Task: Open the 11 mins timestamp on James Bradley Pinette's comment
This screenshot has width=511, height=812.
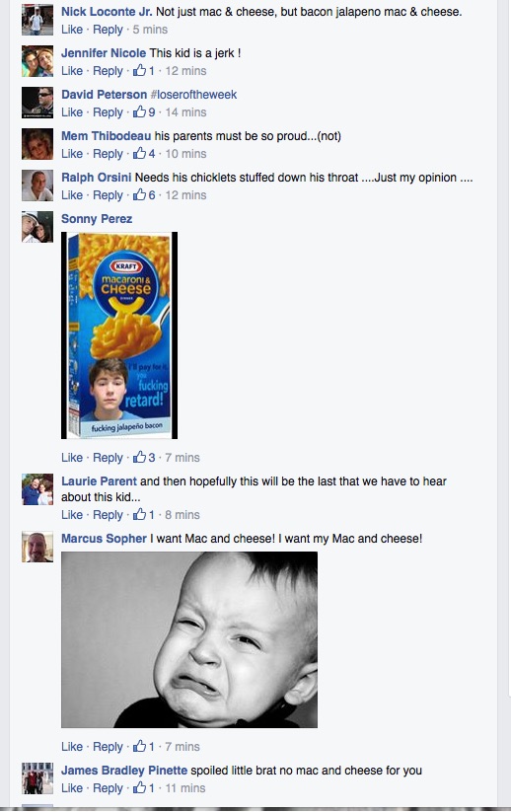Action: tap(185, 787)
